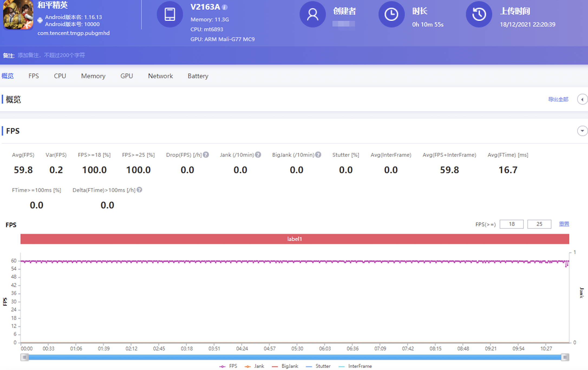Open the CPU tab
Image resolution: width=588 pixels, height=370 pixels.
(60, 76)
